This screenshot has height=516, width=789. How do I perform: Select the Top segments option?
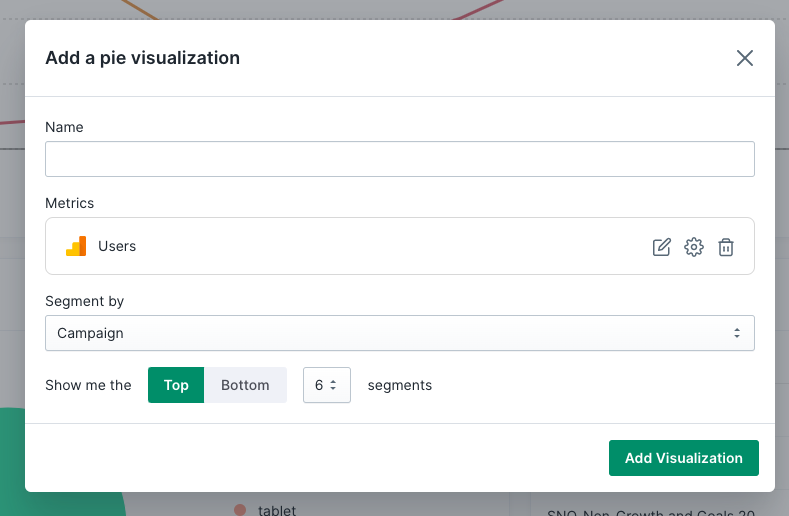176,385
